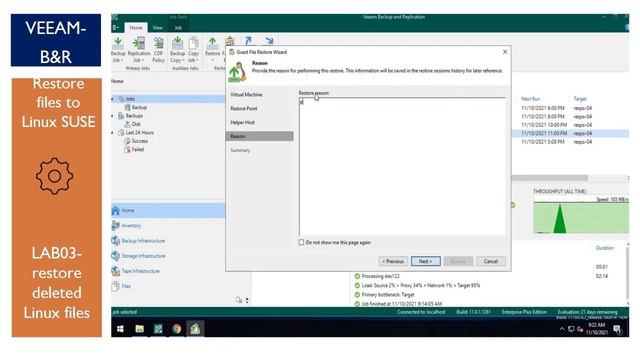Select job row with 11/10/2021 10:00 PM
The width and height of the screenshot is (640, 360).
[x=570, y=125]
